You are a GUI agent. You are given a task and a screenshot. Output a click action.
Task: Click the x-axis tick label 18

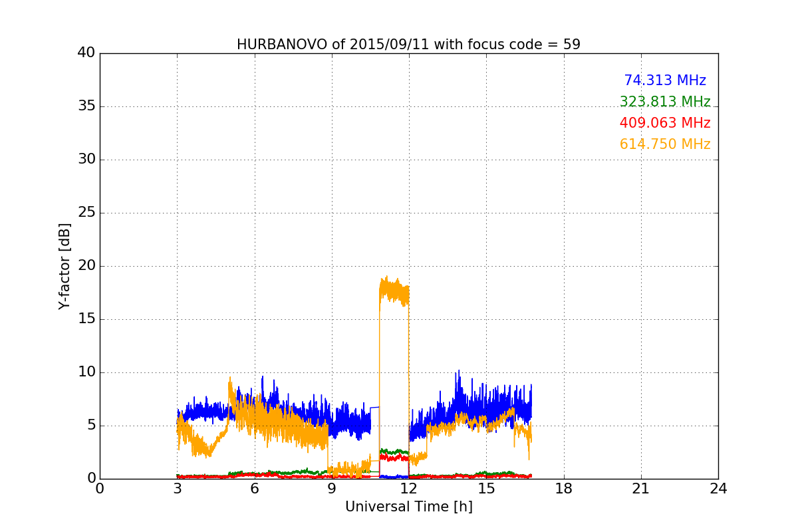(x=564, y=489)
